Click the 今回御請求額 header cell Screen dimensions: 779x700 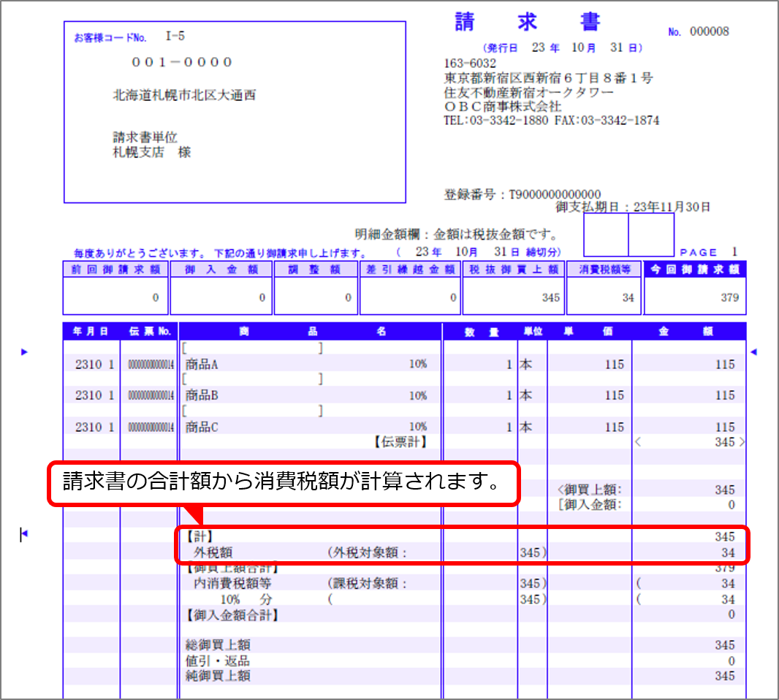click(x=695, y=270)
